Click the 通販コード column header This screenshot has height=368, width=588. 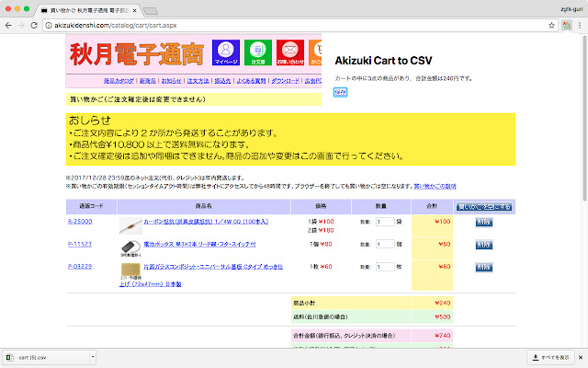pos(91,206)
